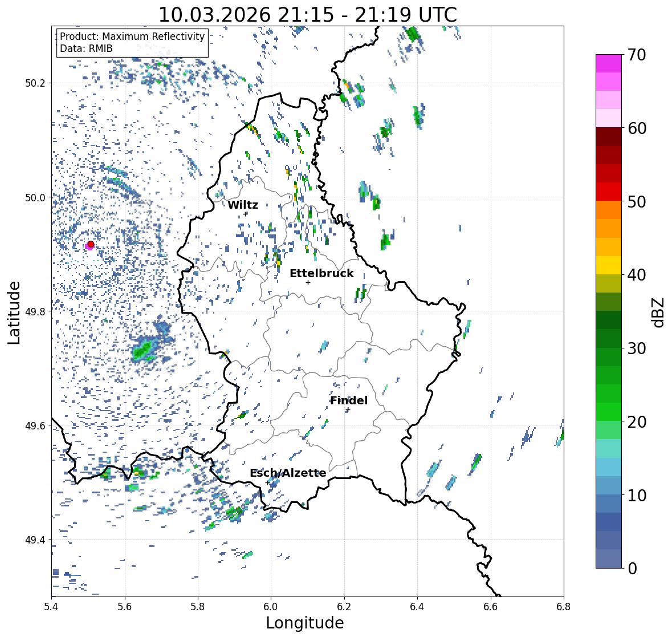Click longitude tick 6.4
Screen dimensions: 672x637
coord(417,606)
